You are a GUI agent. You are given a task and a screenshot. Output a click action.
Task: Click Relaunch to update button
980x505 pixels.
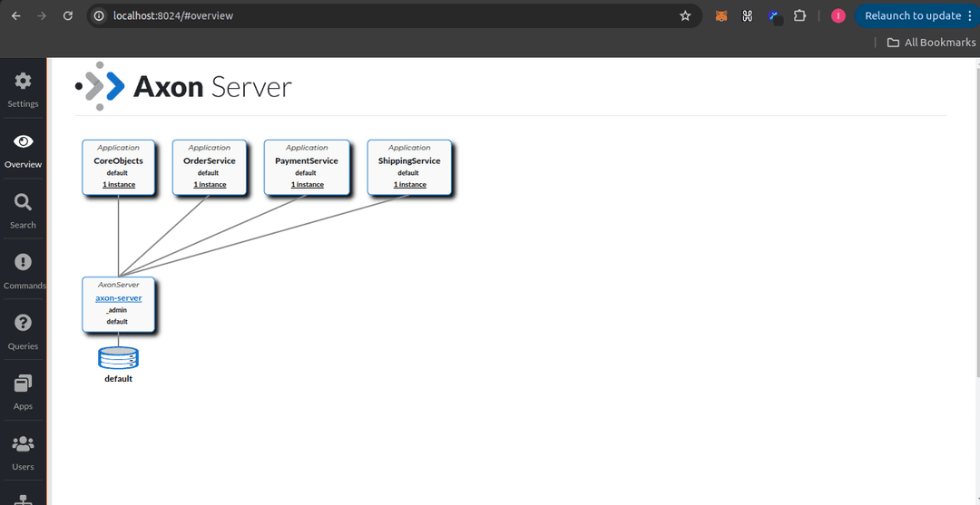(912, 15)
